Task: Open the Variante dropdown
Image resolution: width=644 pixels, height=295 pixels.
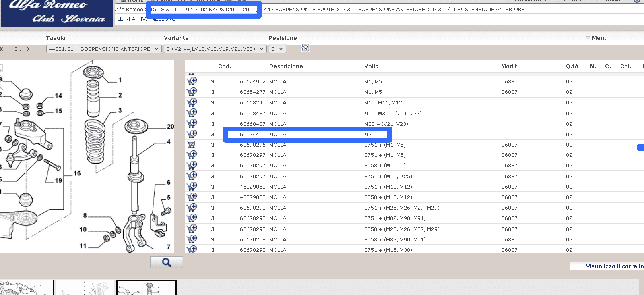Action: [x=215, y=49]
